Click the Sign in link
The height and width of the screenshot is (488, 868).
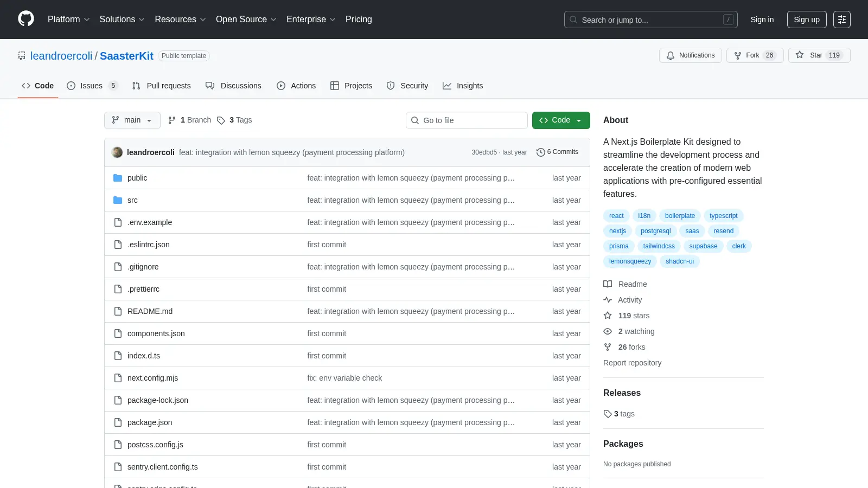(x=762, y=20)
